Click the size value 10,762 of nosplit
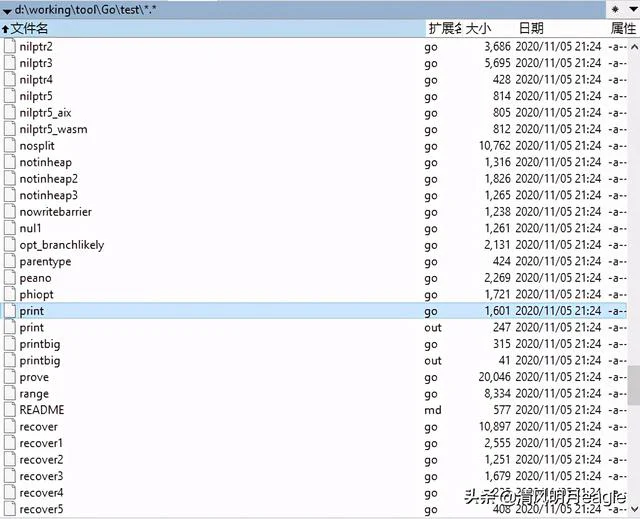Viewport: 640px width, 519px height. [495, 145]
